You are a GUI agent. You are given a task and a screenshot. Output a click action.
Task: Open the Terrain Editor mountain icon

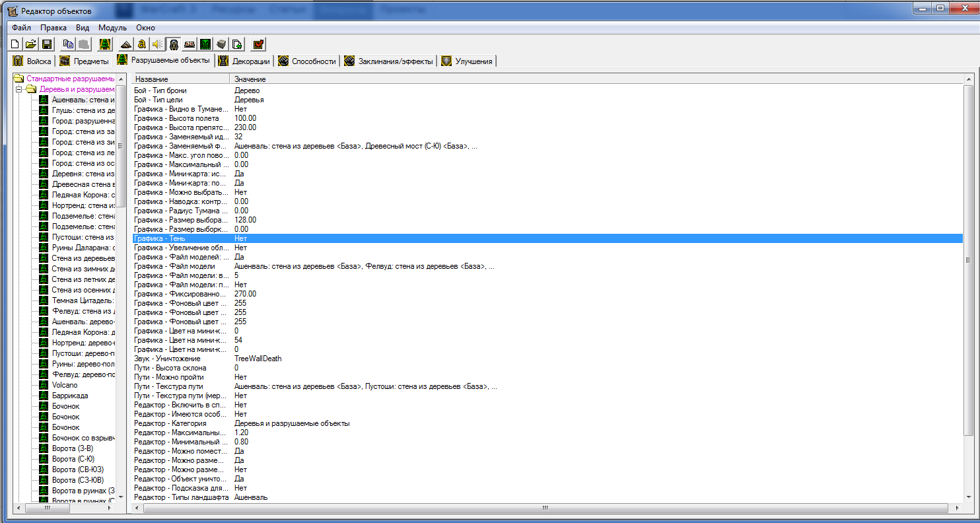pyautogui.click(x=125, y=44)
